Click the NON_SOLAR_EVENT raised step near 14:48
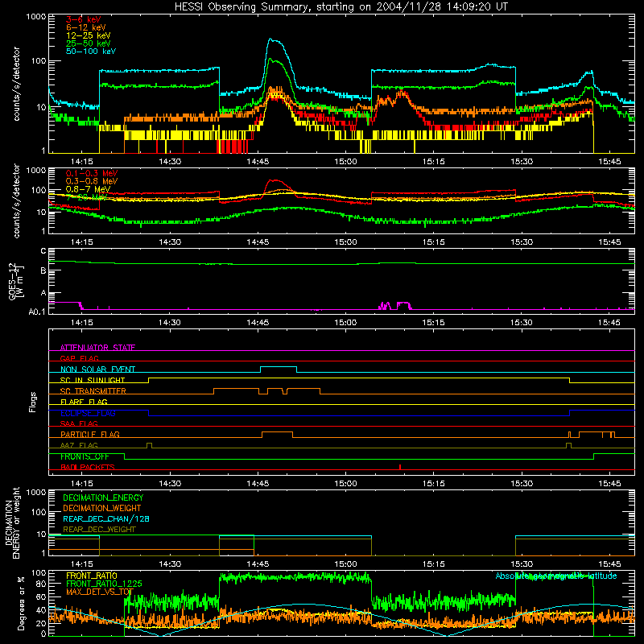Screen dimensions: 644x644 tap(279, 367)
